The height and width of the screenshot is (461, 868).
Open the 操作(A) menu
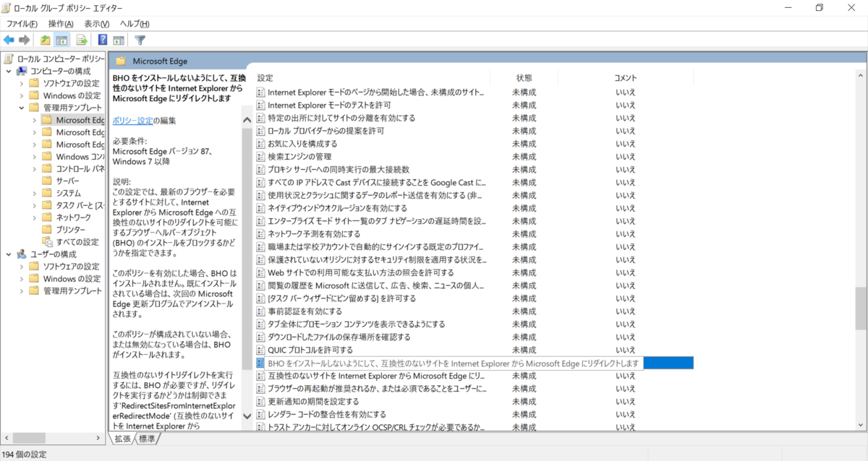61,24
